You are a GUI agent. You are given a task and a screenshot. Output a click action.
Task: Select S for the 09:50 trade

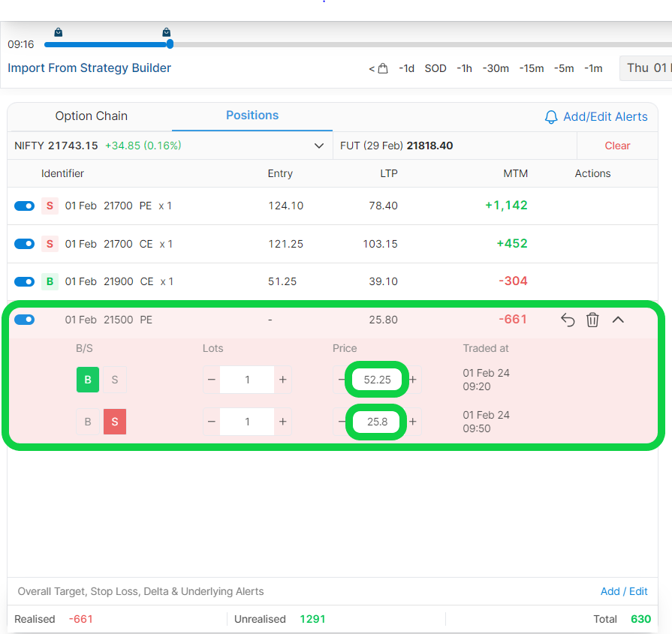[115, 422]
